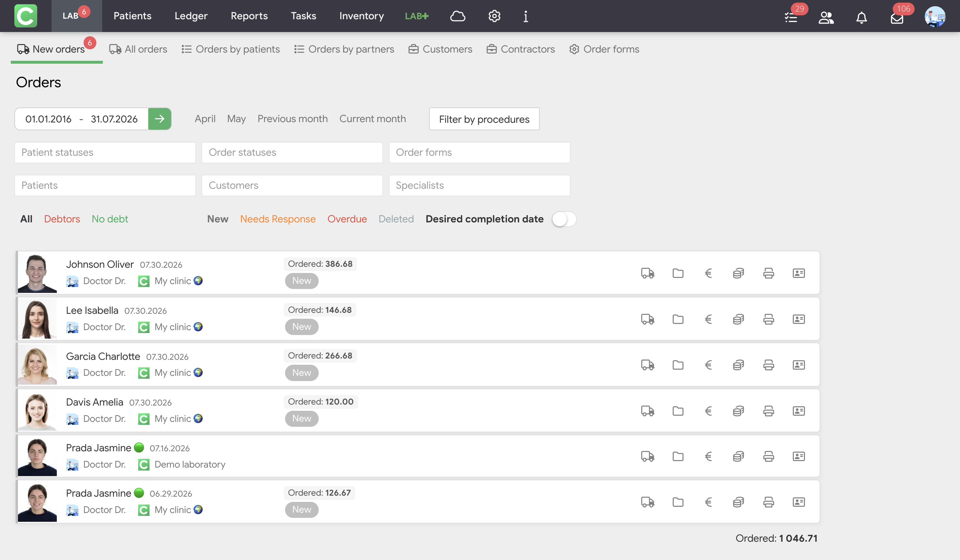960x560 pixels.
Task: Click coins payment icon for Lee Isabella
Action: coord(738,319)
